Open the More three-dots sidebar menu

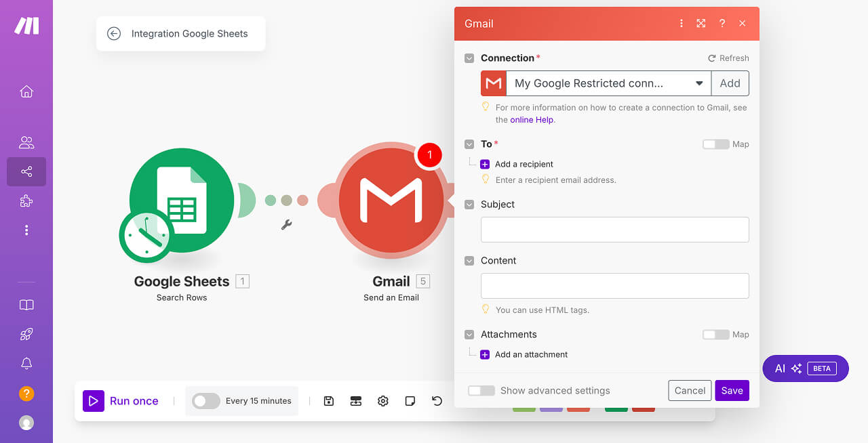coord(26,230)
